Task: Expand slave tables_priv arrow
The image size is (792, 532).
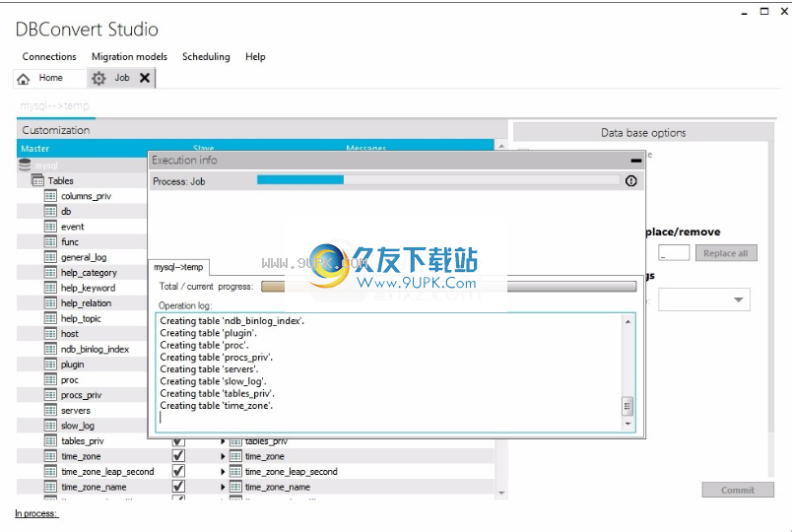Action: (x=223, y=442)
